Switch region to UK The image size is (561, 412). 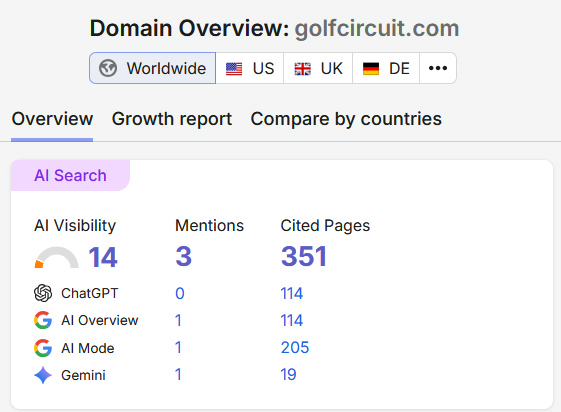click(x=318, y=68)
